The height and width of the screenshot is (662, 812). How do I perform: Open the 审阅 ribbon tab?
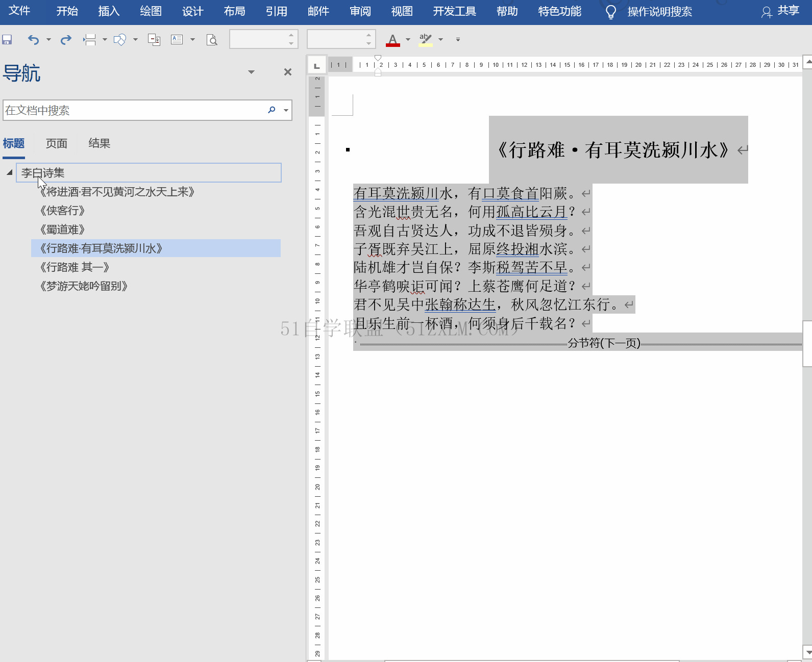coord(360,11)
